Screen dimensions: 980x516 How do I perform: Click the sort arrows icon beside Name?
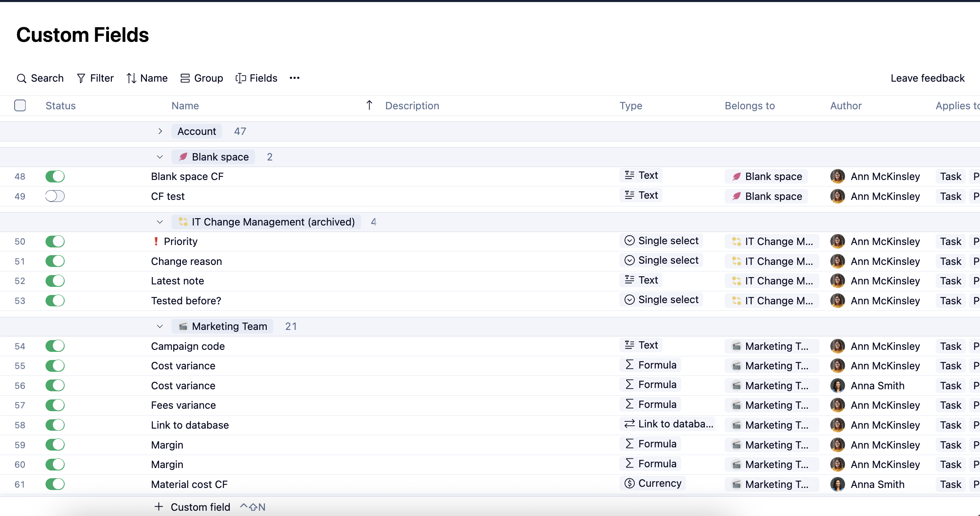click(131, 78)
